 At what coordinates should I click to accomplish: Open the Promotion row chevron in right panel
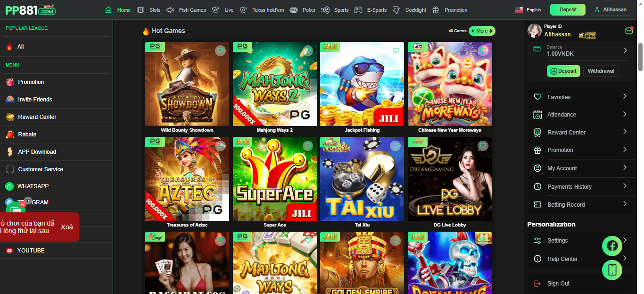tap(625, 150)
